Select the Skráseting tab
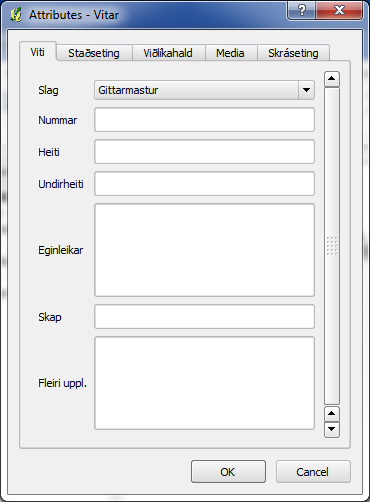370x502 pixels. tap(293, 53)
